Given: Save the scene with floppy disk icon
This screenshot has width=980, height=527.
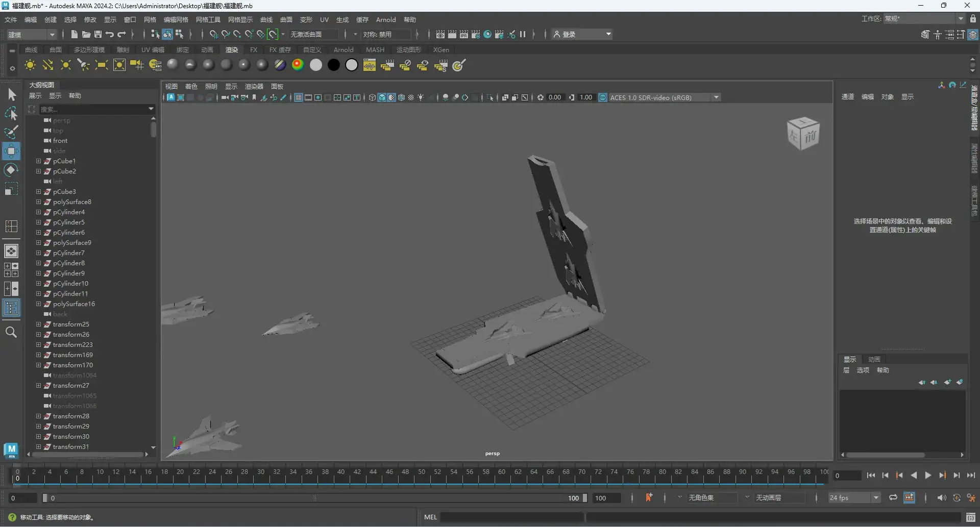Looking at the screenshot, I should (98, 34).
